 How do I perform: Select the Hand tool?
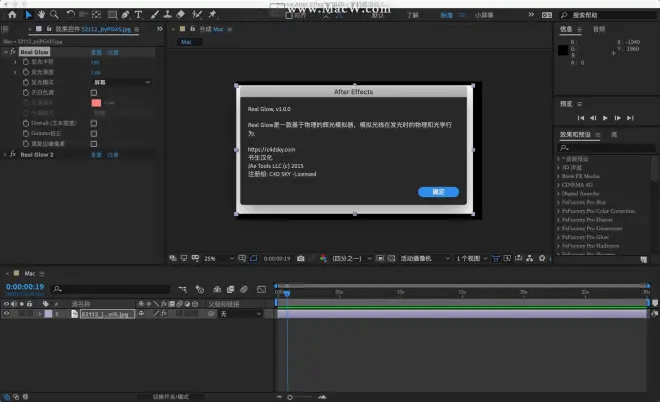(41, 15)
